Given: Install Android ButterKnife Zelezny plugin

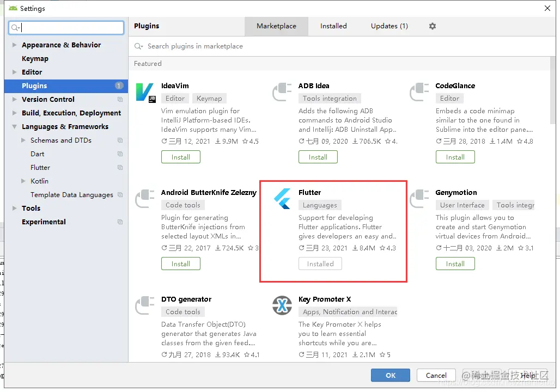Looking at the screenshot, I should (x=181, y=264).
